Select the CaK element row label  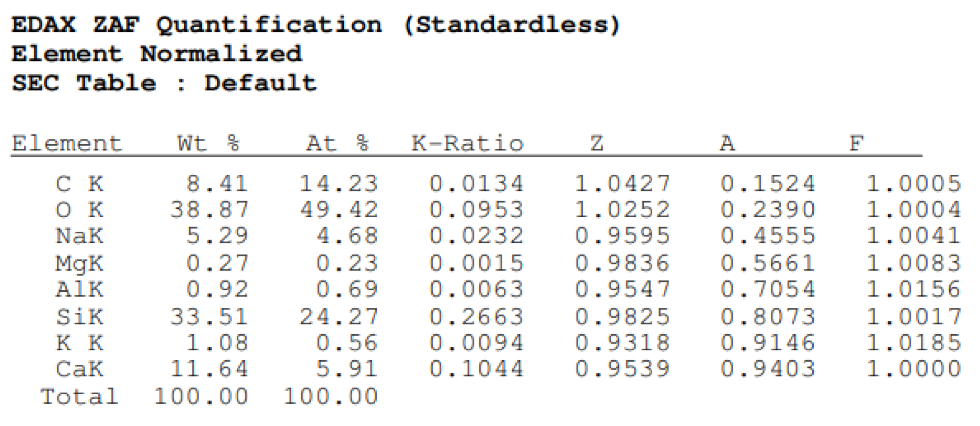tap(79, 369)
